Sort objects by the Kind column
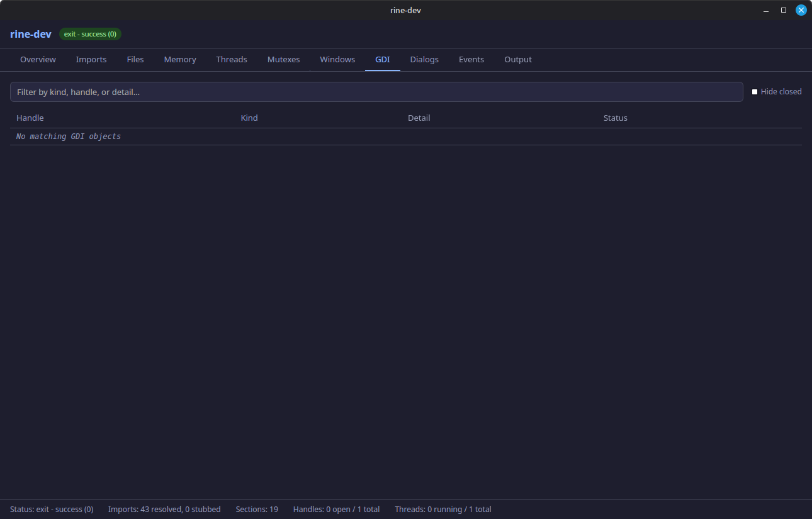The width and height of the screenshot is (812, 519). point(249,118)
